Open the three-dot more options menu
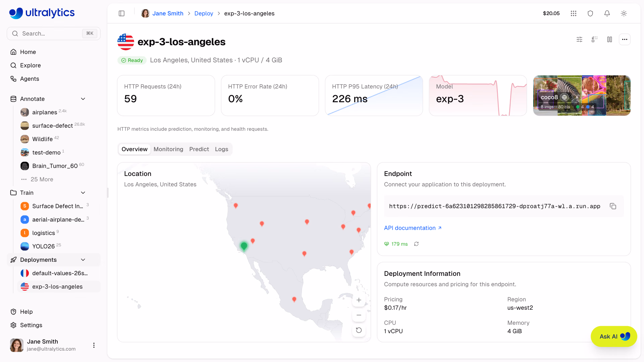644x362 pixels. [625, 40]
